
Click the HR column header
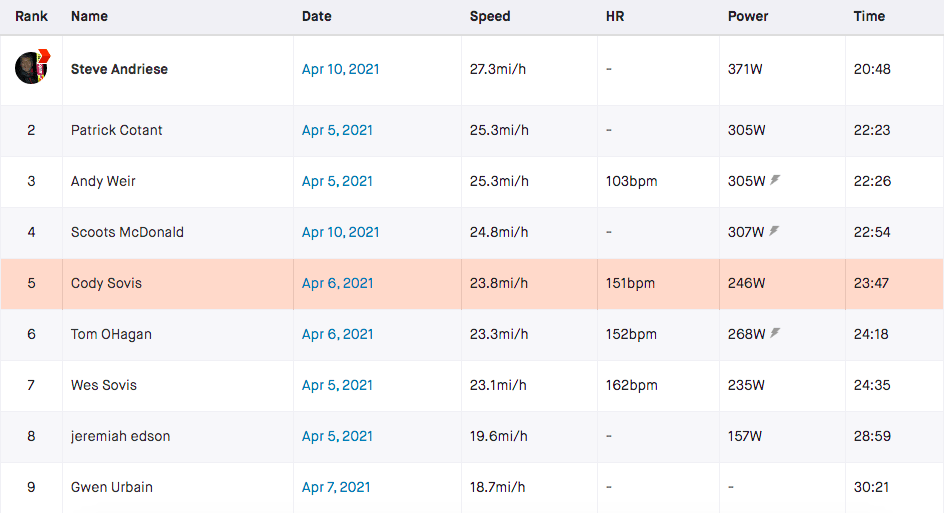(615, 17)
